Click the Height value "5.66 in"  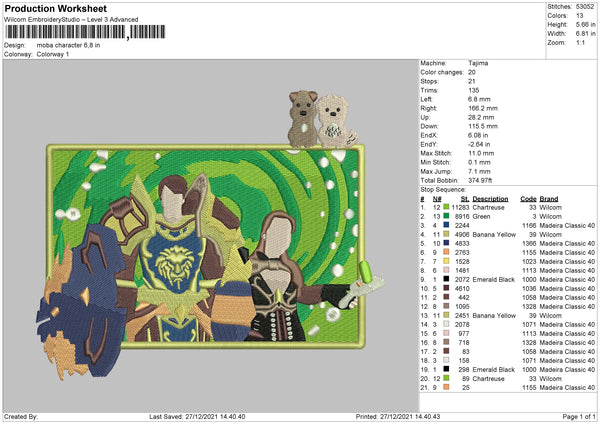[585, 24]
